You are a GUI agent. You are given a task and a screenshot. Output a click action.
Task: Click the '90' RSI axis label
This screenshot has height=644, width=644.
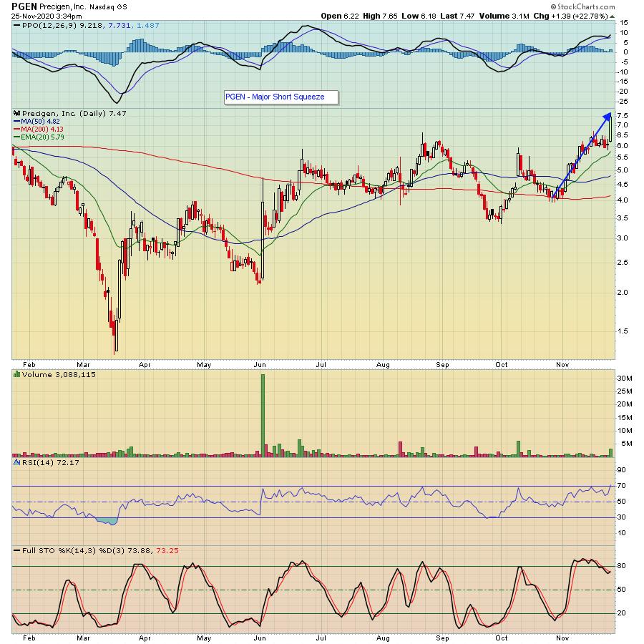tap(621, 470)
